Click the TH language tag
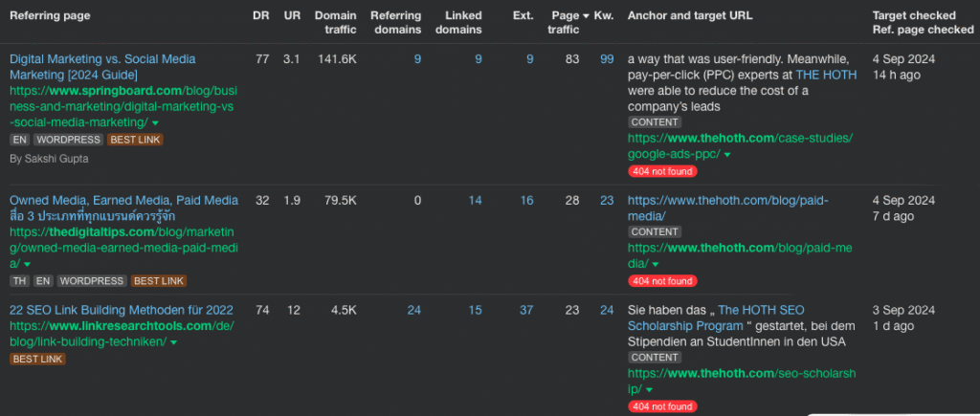The height and width of the screenshot is (416, 980). click(19, 281)
